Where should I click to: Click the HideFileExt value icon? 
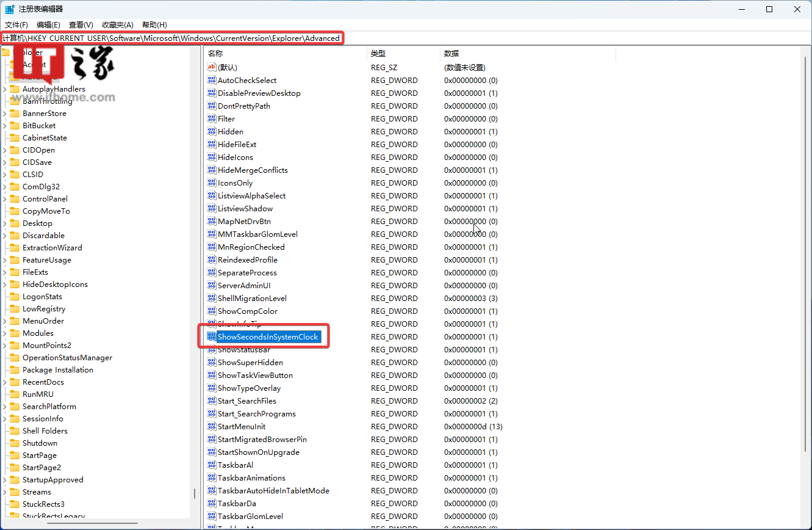click(212, 144)
